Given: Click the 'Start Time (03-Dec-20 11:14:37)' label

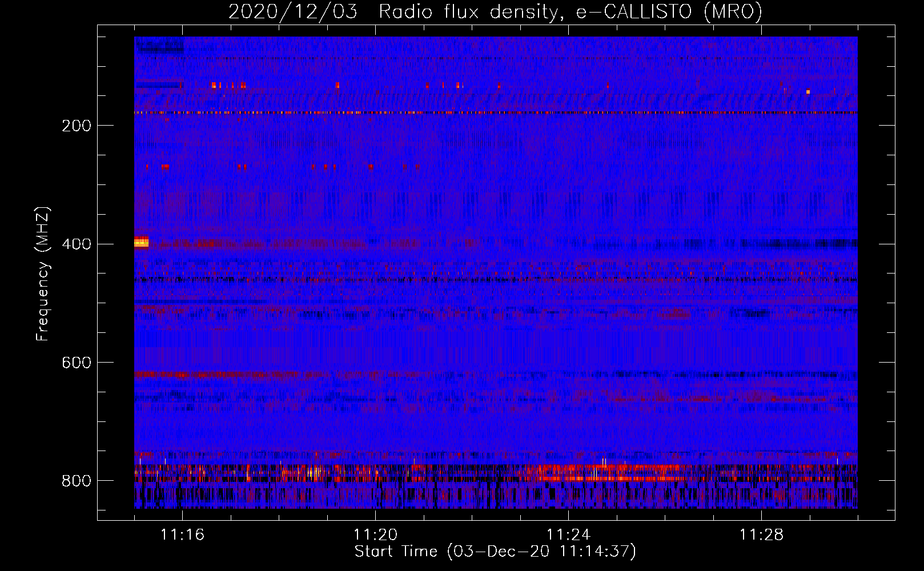Looking at the screenshot, I should [495, 552].
